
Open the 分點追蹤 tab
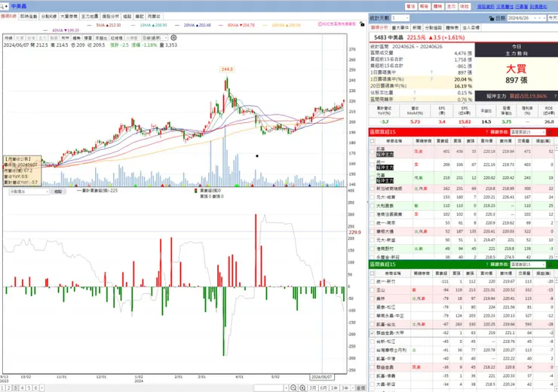click(x=434, y=28)
